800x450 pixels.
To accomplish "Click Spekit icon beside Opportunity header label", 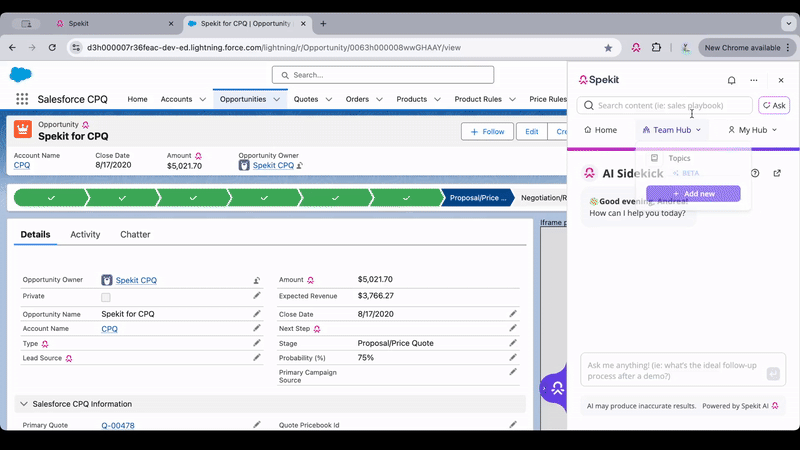I will click(86, 124).
